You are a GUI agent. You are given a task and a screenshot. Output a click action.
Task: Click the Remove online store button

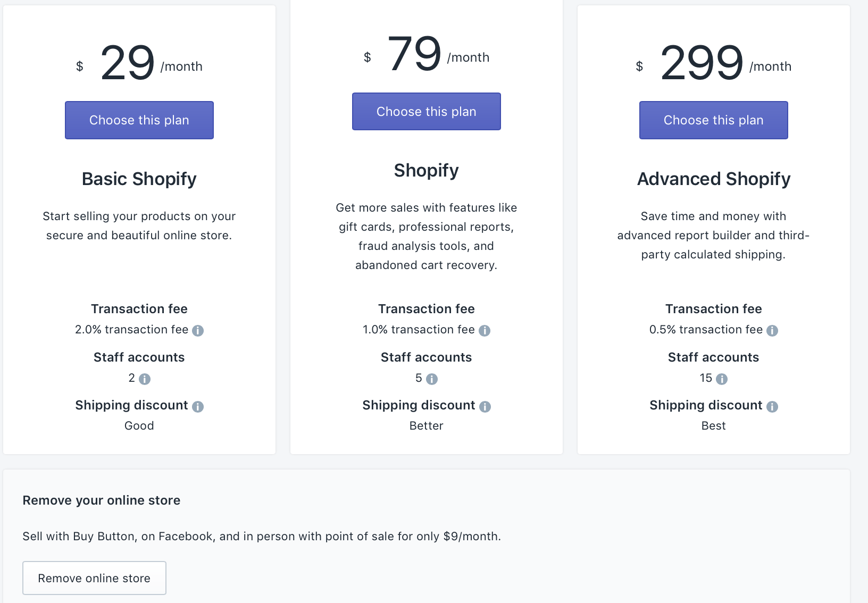94,578
